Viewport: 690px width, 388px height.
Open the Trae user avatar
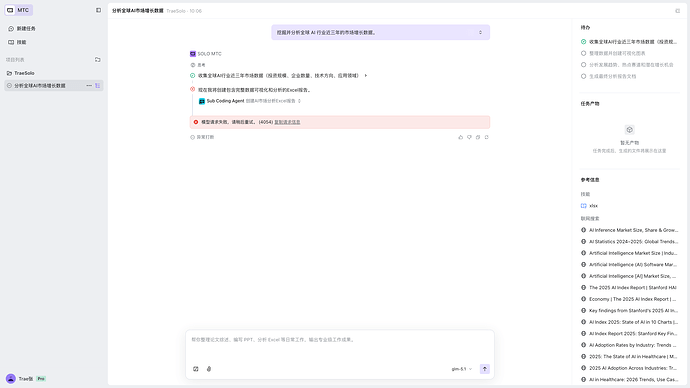(11, 378)
